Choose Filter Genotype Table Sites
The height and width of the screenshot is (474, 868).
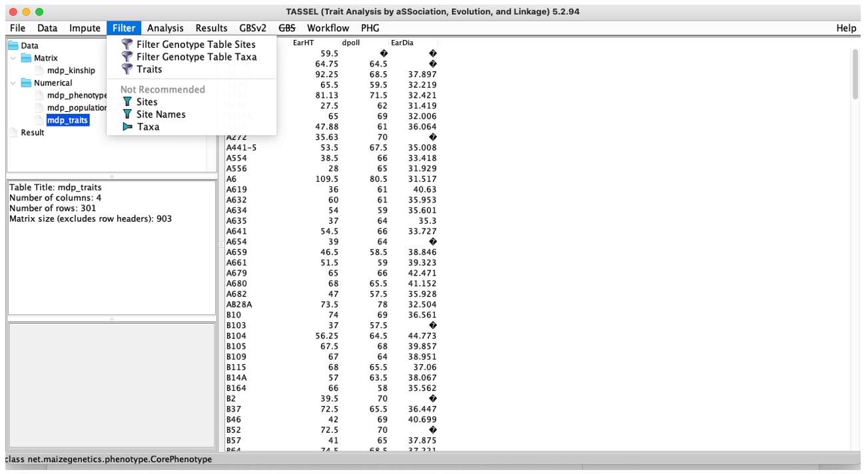(191, 44)
